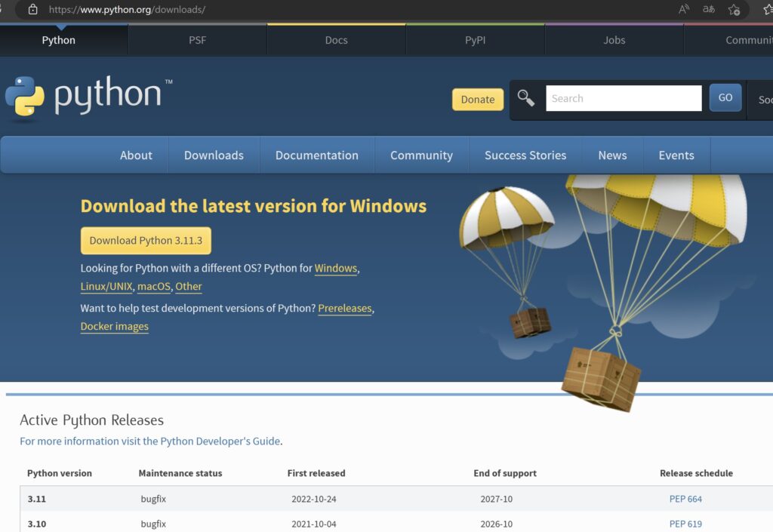Open the PEP 619 release schedule link

(x=685, y=524)
